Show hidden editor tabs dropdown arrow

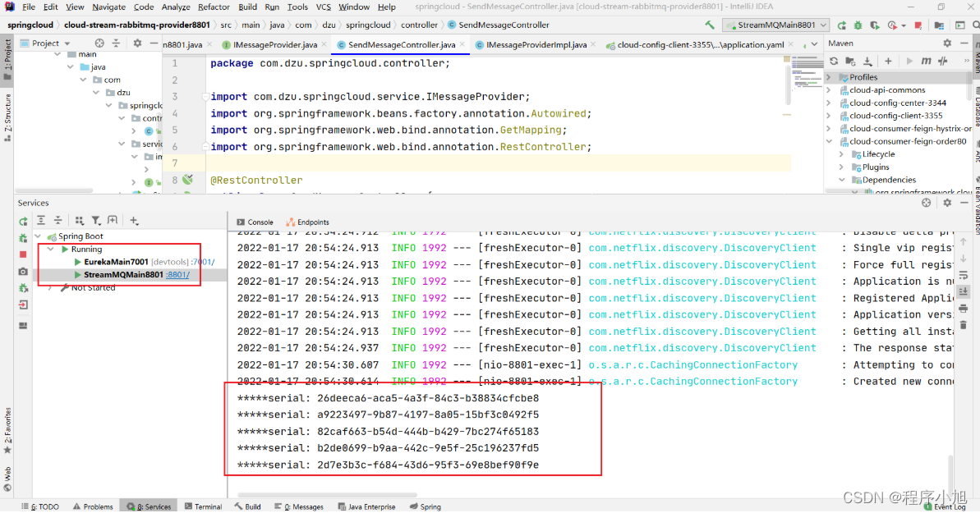coord(814,44)
